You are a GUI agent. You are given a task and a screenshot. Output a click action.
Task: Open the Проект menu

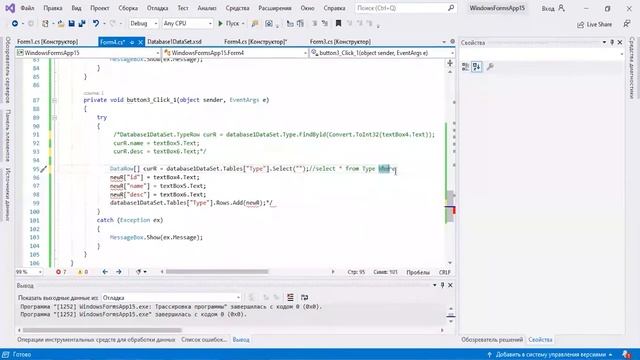pos(100,8)
